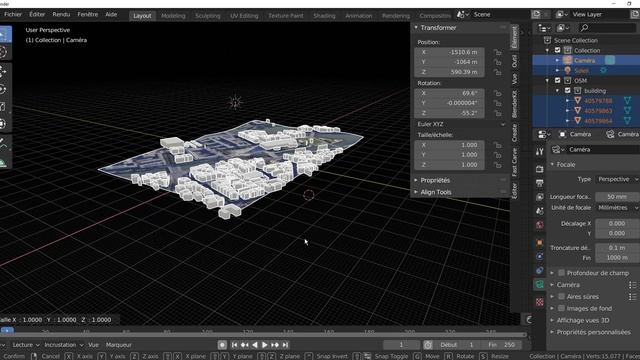Open the Object properties tab icon
This screenshot has width=640, height=360.
click(x=540, y=242)
